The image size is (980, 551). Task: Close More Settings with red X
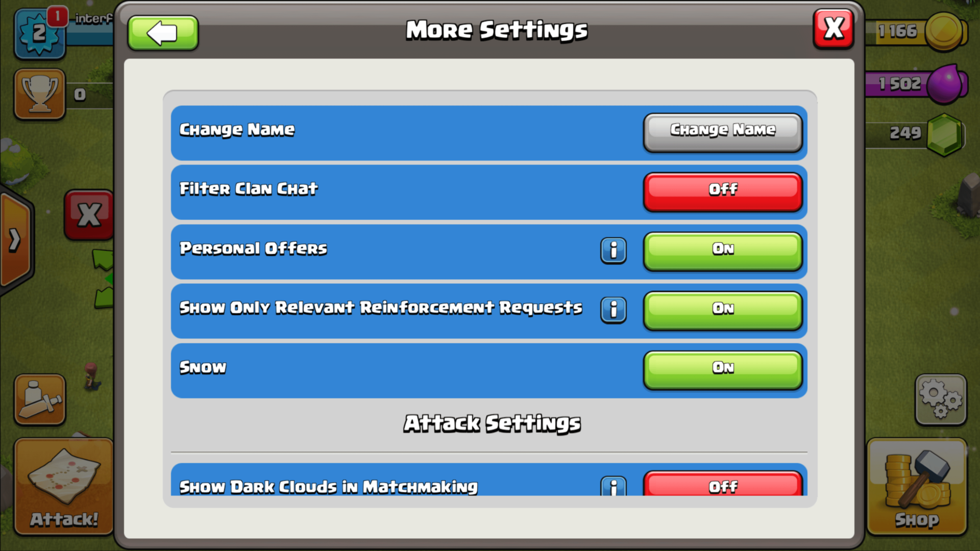[x=834, y=29]
